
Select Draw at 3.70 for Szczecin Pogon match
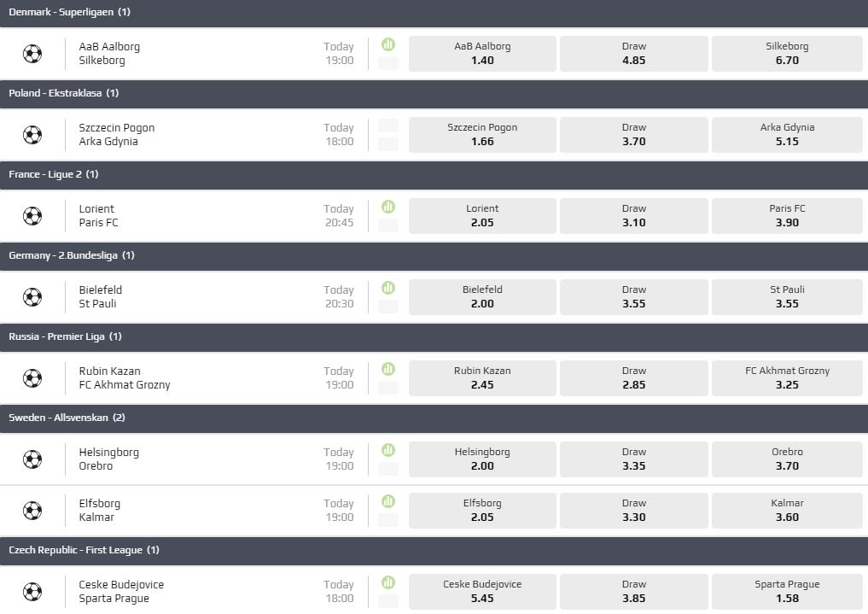click(634, 135)
